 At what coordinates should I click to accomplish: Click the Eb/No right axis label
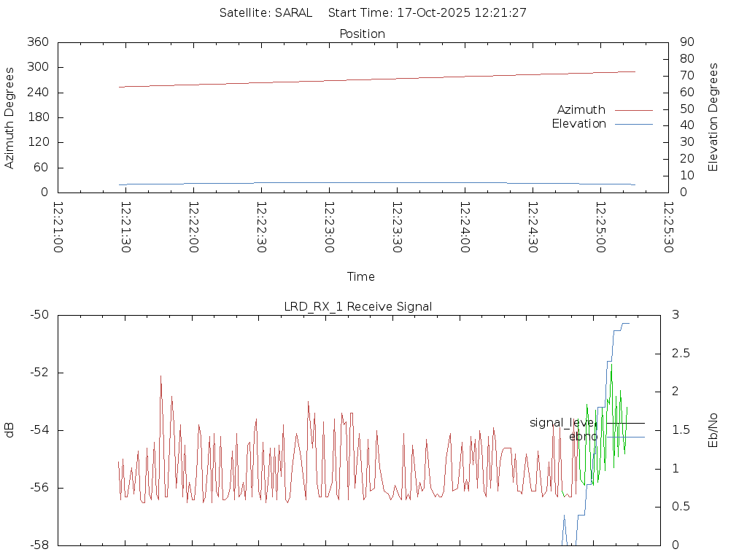(x=713, y=430)
